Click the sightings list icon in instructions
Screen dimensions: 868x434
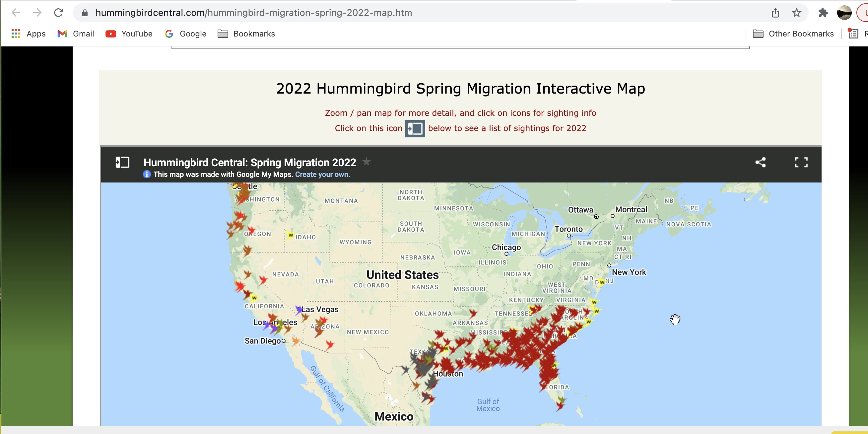point(415,128)
